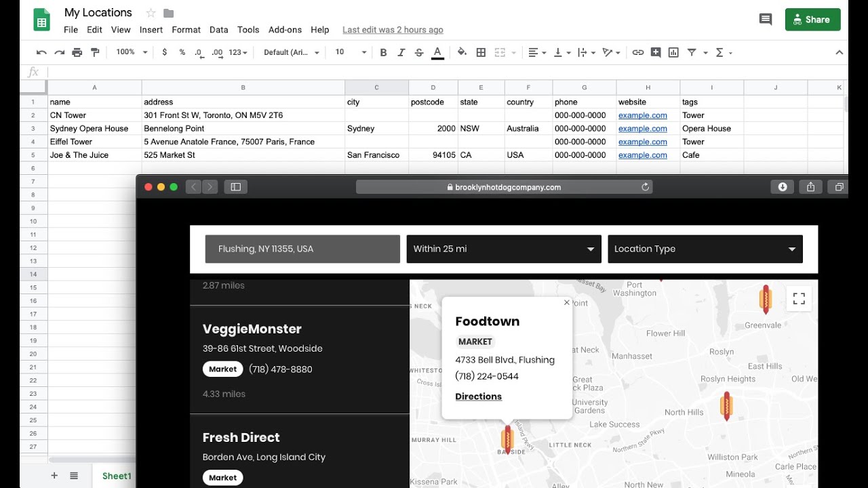Screen dimensions: 868x488
Task: Add a new sheet with plus icon
Action: tap(54, 476)
